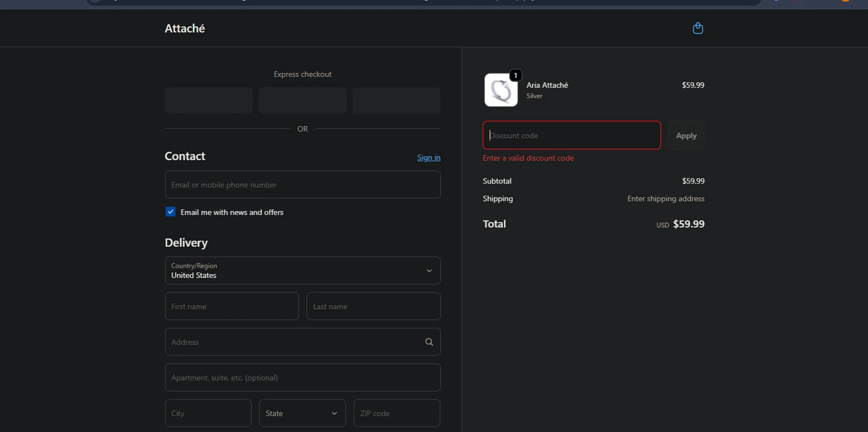Focus the Address field

(303, 342)
